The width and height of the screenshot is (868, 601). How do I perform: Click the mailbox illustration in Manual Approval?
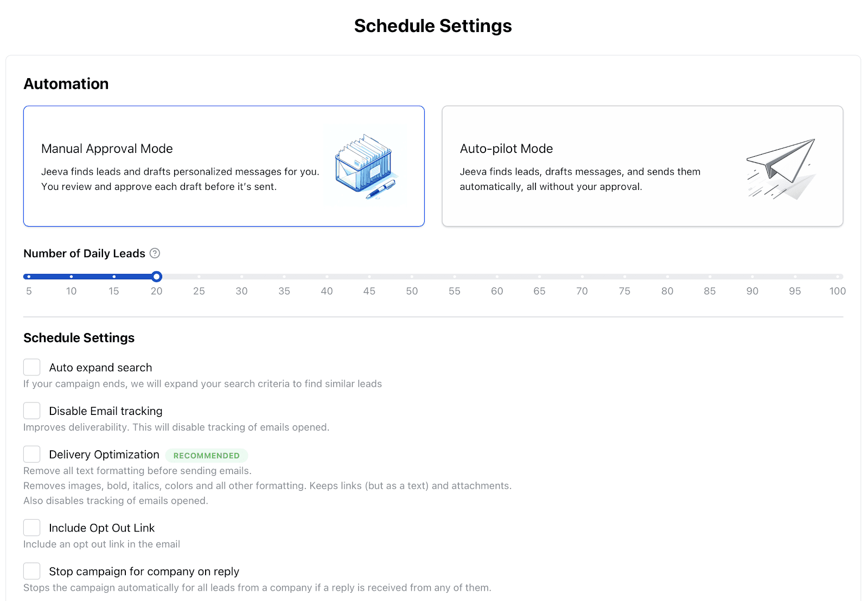(366, 166)
